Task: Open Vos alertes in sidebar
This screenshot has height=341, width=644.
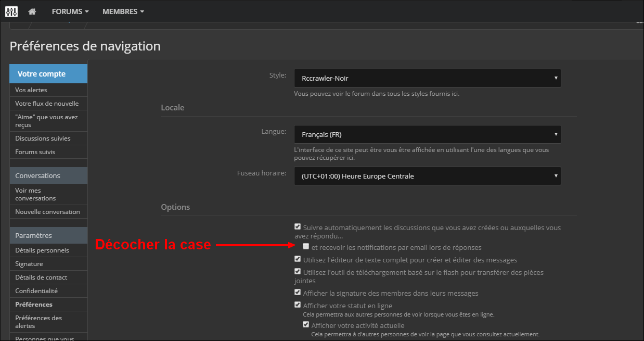Action: pyautogui.click(x=31, y=90)
